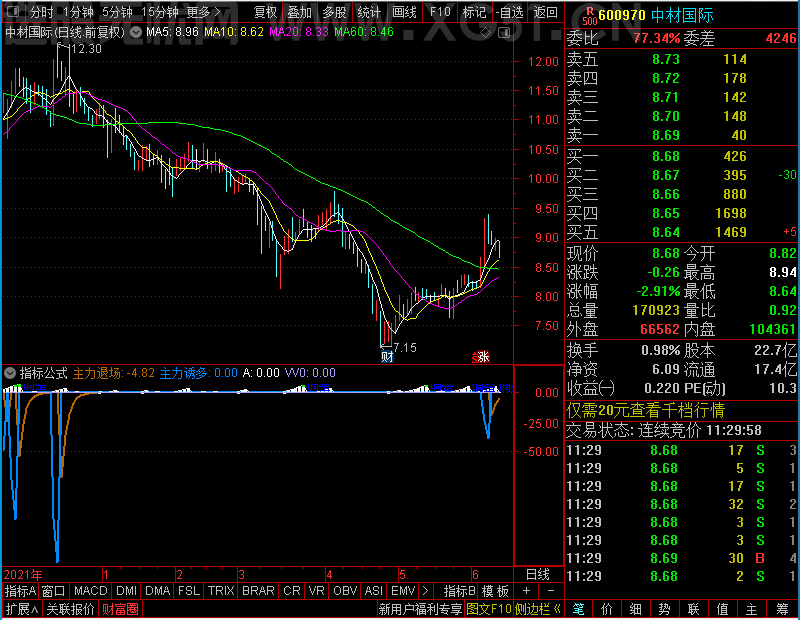Click the 财 marker under the chart low
This screenshot has width=800, height=620.
[x=387, y=357]
